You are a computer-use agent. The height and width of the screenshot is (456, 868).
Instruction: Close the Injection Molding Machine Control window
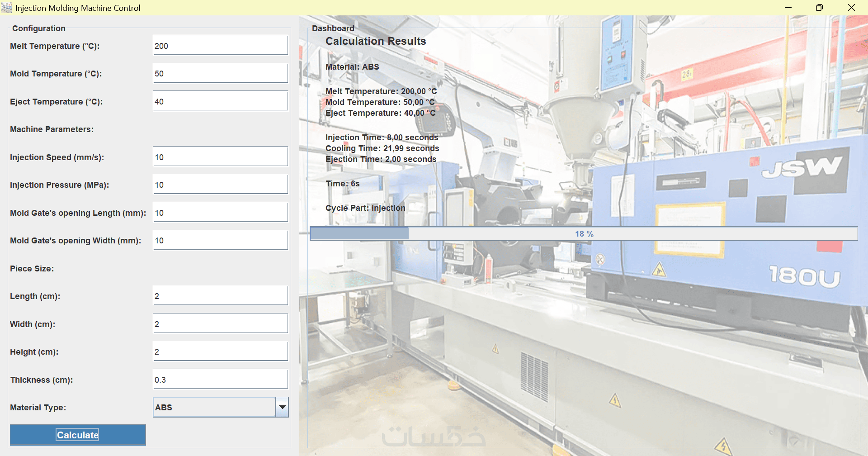click(851, 8)
